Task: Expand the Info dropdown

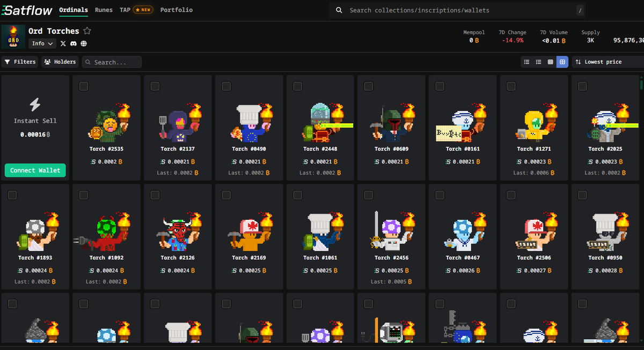Action: pos(42,43)
